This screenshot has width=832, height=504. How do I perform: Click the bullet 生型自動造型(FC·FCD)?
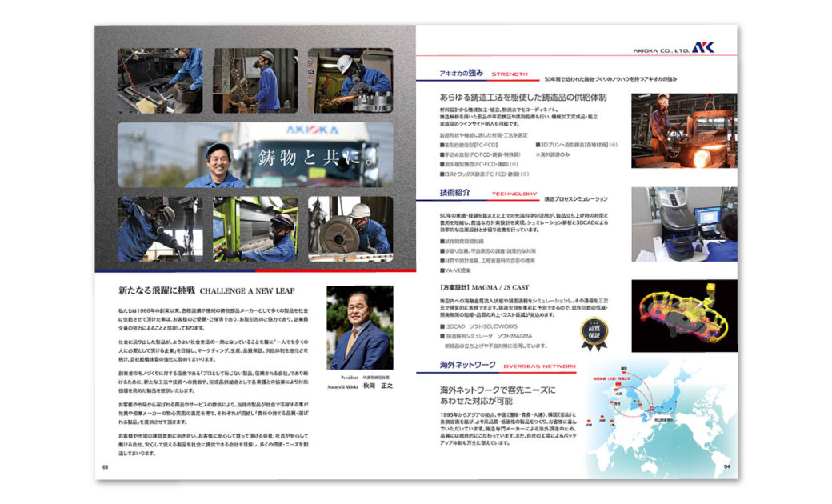[x=469, y=145]
